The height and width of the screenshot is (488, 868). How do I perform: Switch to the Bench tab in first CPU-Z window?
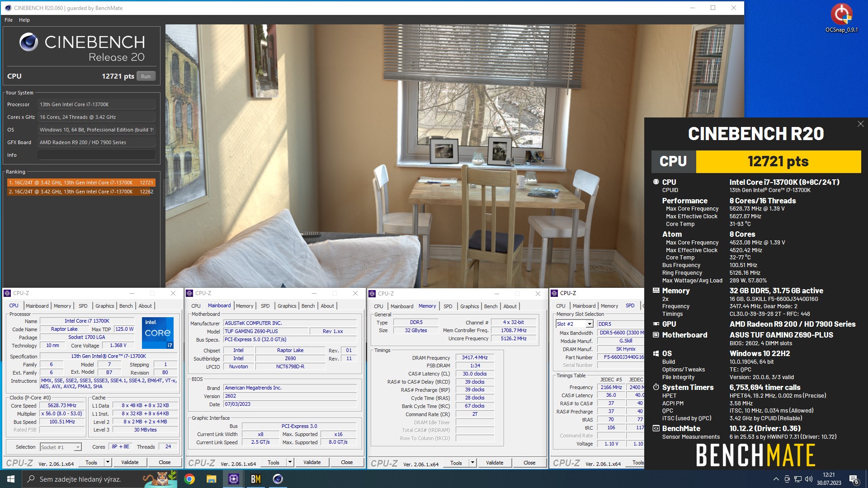pyautogui.click(x=126, y=306)
